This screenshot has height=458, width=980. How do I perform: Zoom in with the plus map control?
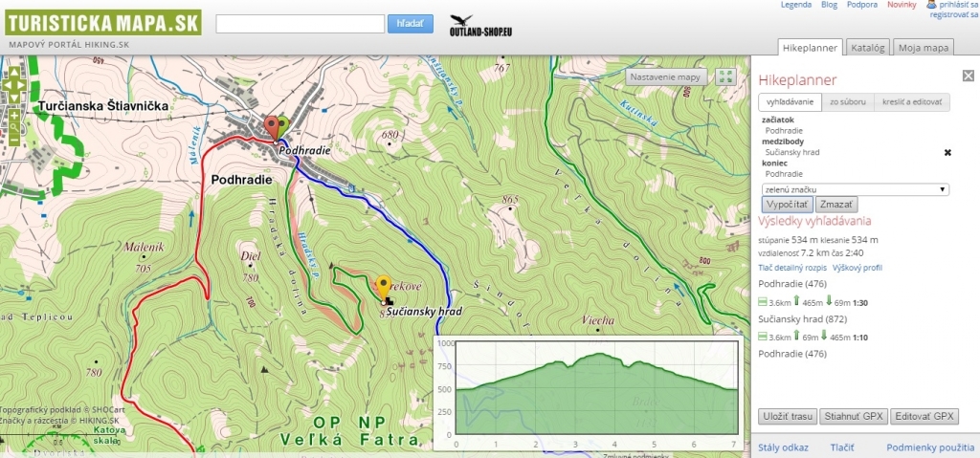pos(13,117)
